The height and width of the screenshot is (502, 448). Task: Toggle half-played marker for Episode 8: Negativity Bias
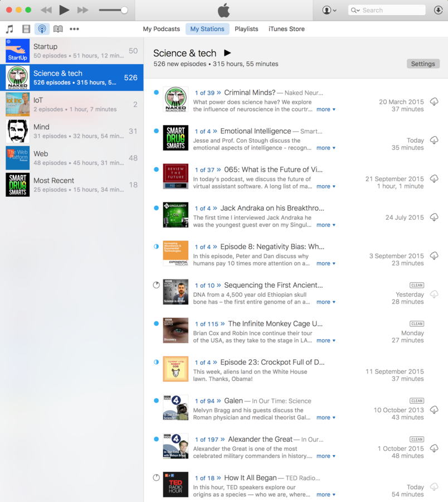tap(156, 247)
